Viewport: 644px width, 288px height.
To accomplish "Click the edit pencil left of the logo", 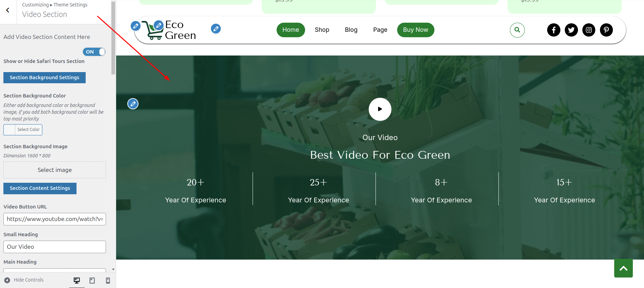I will click(x=135, y=26).
